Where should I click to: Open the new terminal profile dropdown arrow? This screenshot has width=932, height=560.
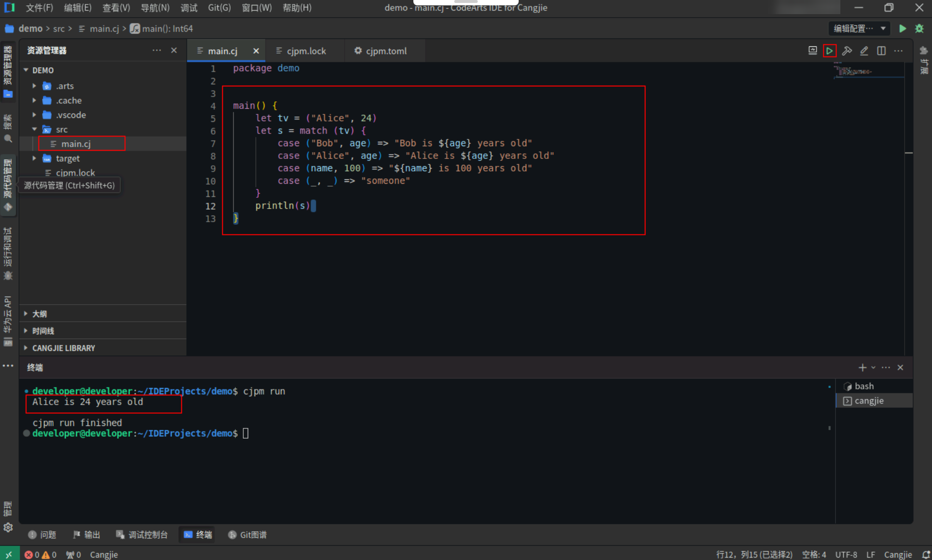point(873,367)
